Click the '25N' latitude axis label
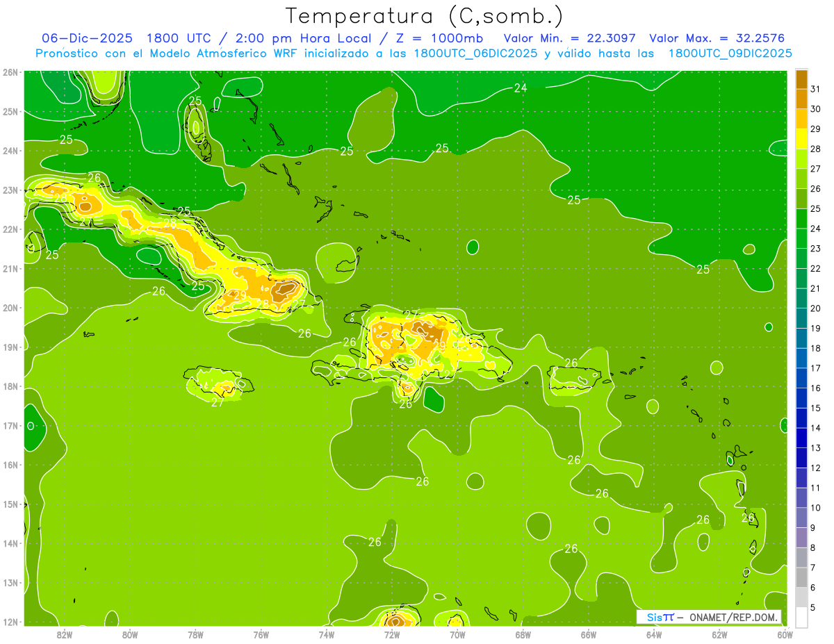834x644 pixels. click(x=10, y=111)
